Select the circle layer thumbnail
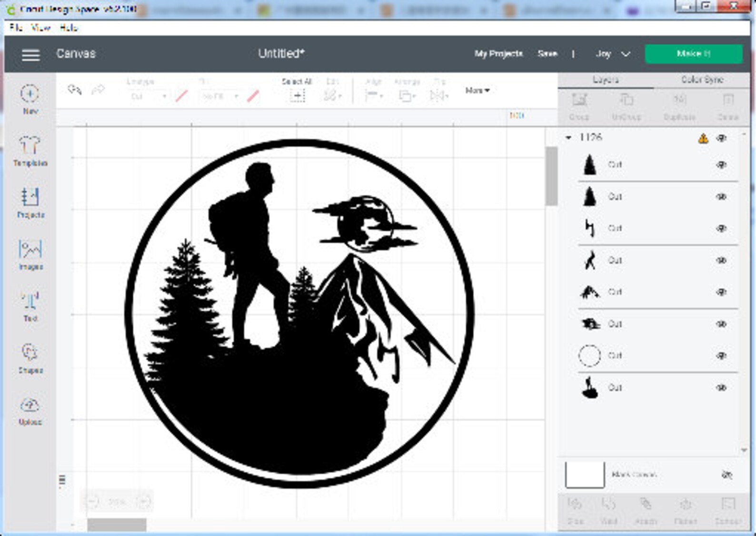756x536 pixels. point(589,356)
